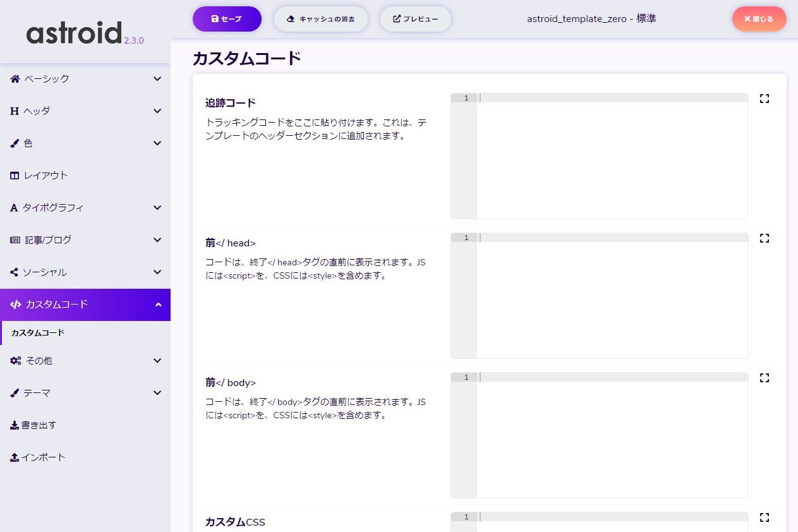Expand the 記事/ブログ section chevron
Screen dimensions: 798x532
(157, 240)
